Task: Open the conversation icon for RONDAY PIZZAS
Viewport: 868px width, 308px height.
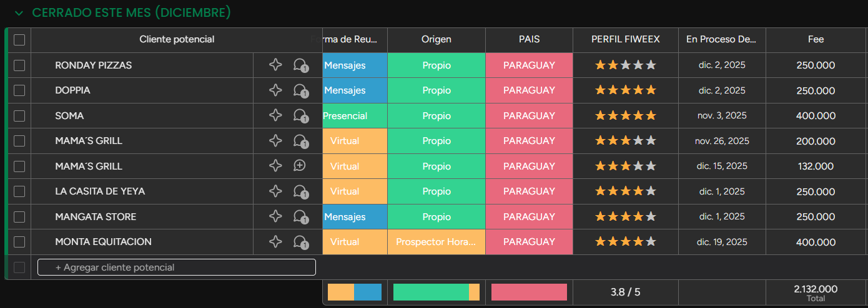Action: (x=300, y=65)
